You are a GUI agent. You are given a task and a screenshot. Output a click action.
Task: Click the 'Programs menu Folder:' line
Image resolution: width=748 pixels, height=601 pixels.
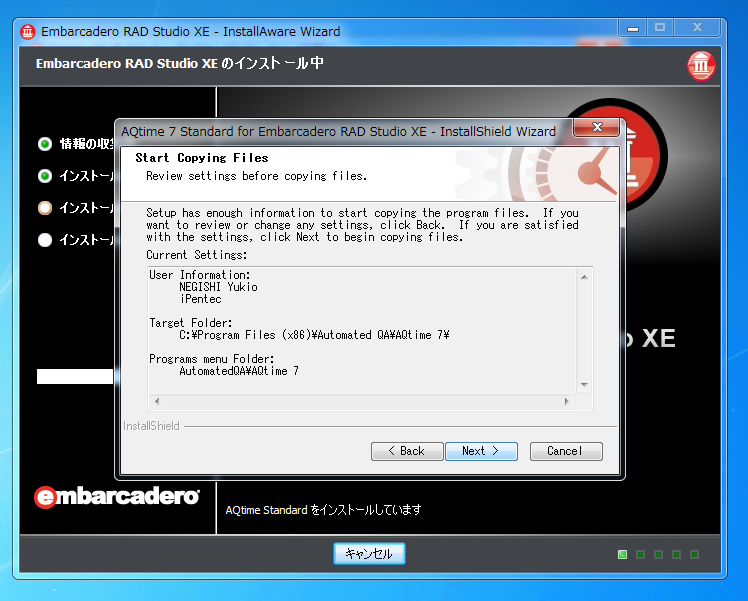tap(211, 359)
